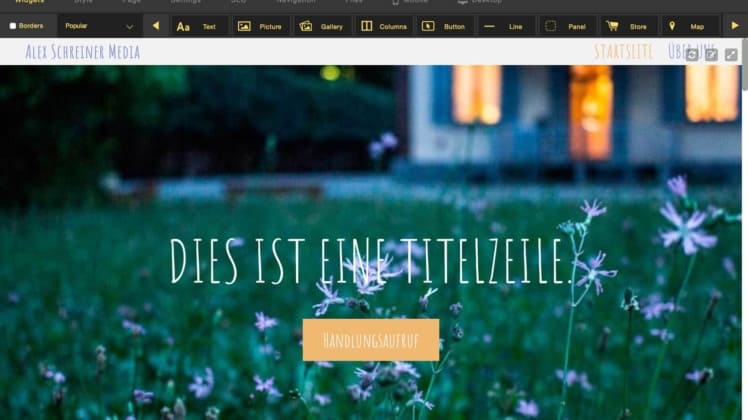Select the Panel widget
The width and height of the screenshot is (748, 420).
pyautogui.click(x=567, y=27)
